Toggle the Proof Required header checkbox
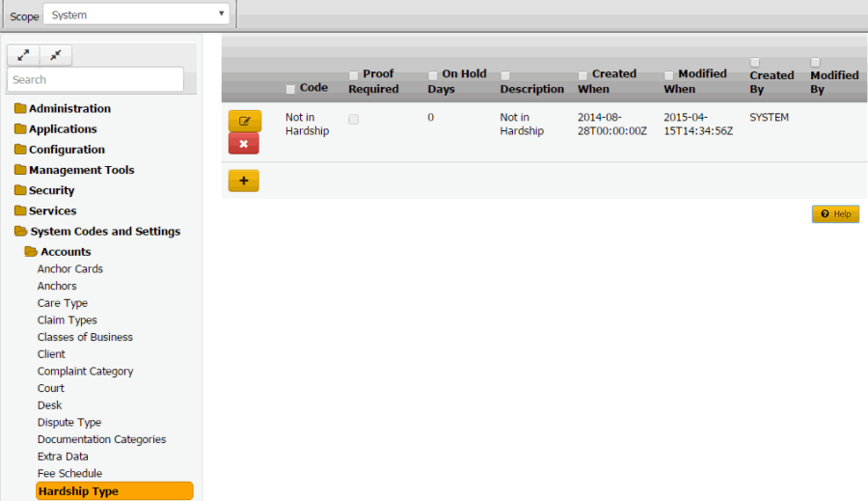Image resolution: width=868 pixels, height=501 pixels. click(x=354, y=75)
